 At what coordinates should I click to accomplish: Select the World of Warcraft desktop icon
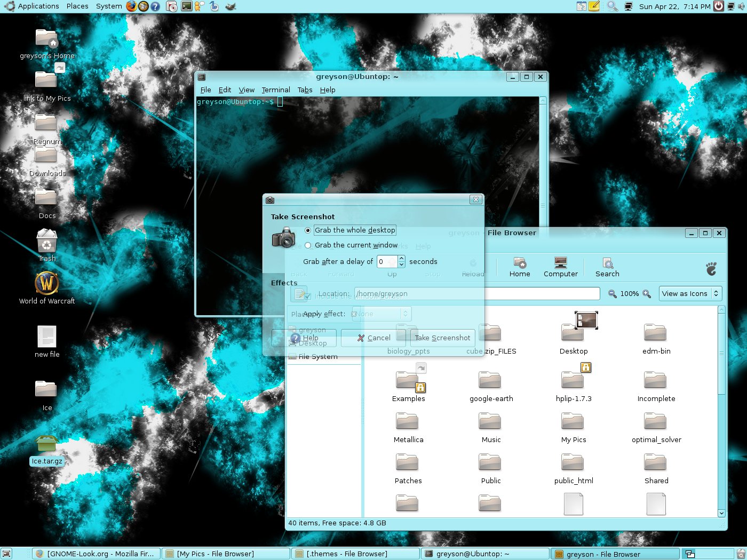pyautogui.click(x=47, y=288)
